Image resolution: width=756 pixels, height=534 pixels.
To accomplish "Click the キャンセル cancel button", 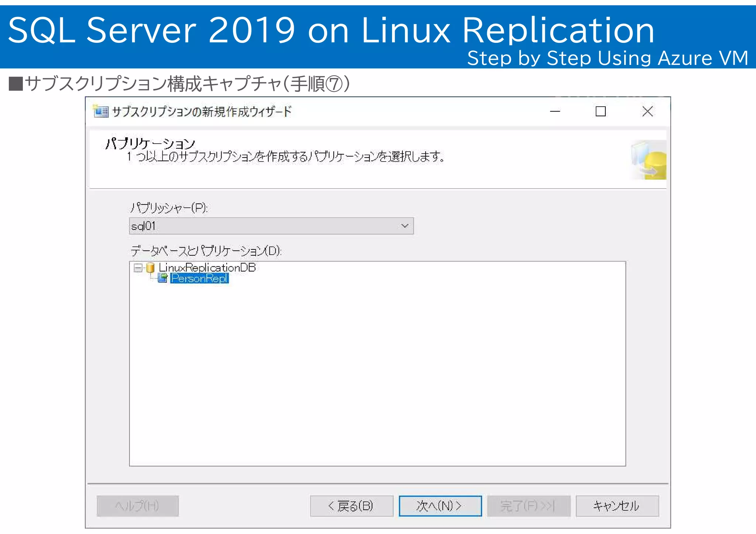I will click(617, 506).
